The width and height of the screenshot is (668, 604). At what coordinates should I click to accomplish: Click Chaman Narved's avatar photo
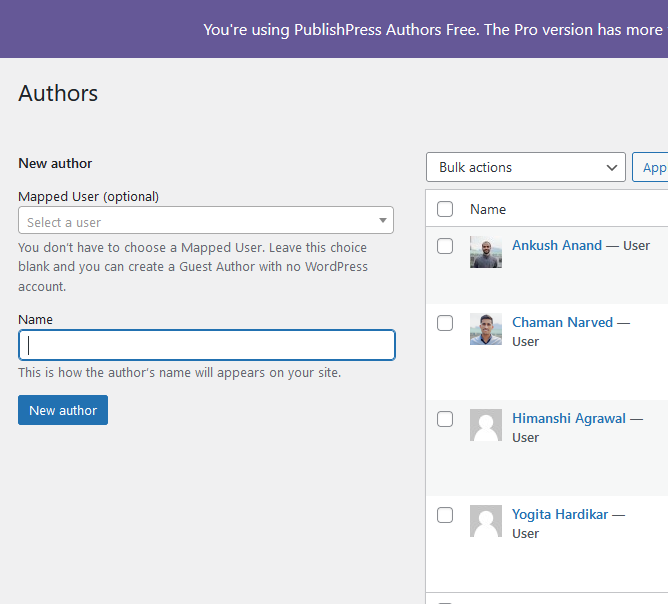coord(486,329)
